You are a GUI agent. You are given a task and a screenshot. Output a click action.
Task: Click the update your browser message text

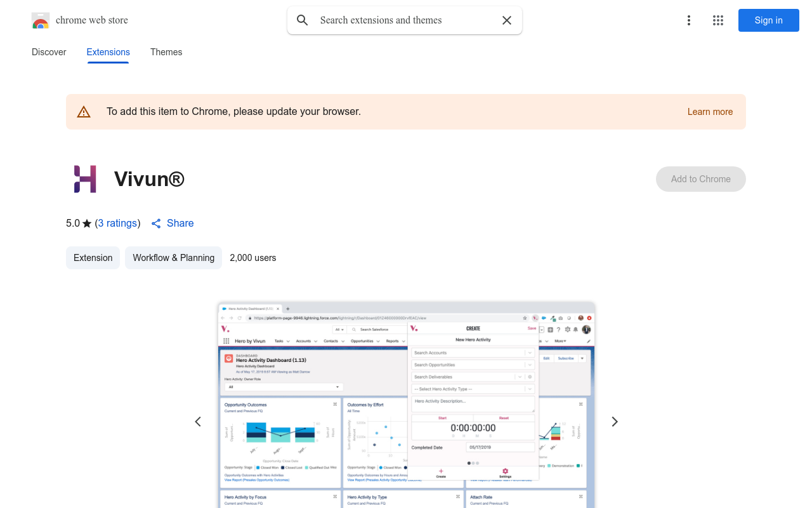coord(233,112)
